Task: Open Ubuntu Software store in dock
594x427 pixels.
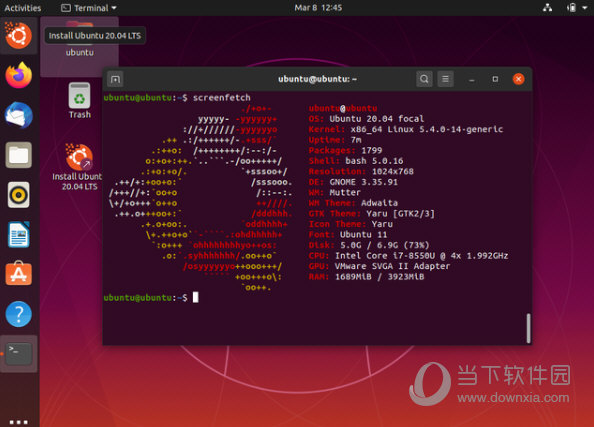Action: [x=19, y=274]
